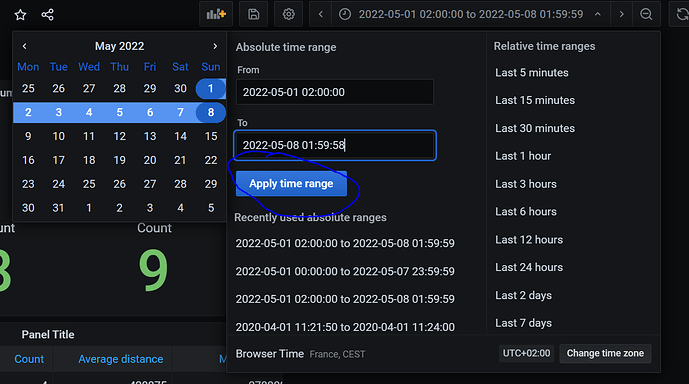Select May 15 in the calendar

(x=211, y=136)
